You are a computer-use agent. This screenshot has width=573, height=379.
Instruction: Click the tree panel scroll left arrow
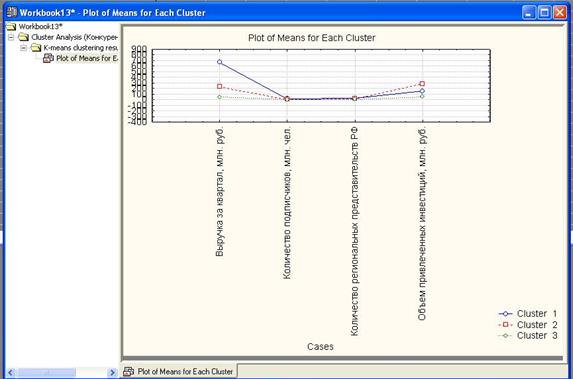pos(10,372)
